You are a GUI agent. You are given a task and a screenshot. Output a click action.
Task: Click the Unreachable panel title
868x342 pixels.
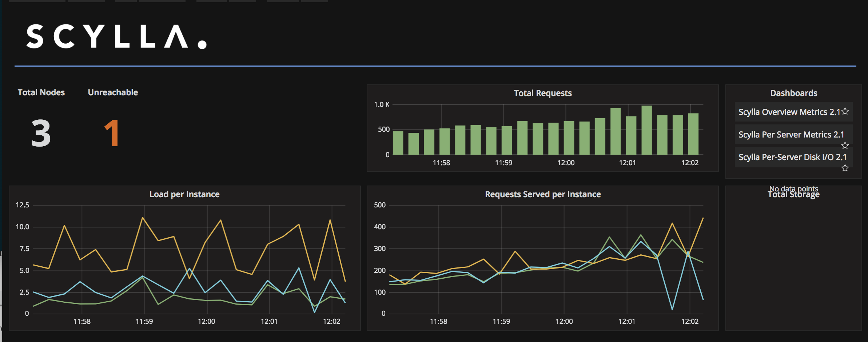113,92
